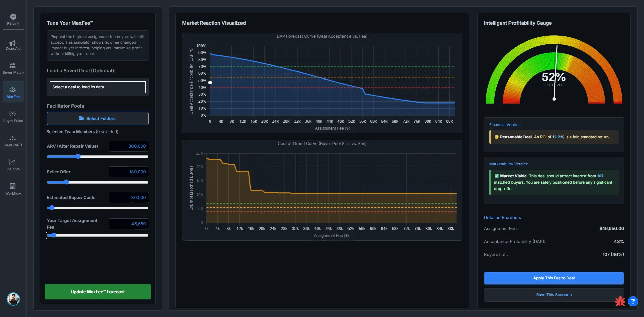Click the 52% fee level gauge reading

tap(554, 77)
